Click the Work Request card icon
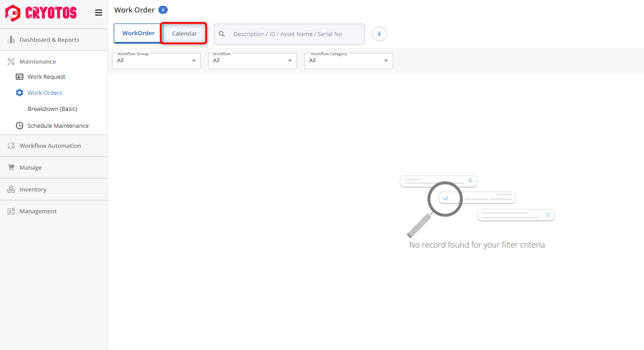 pos(20,77)
